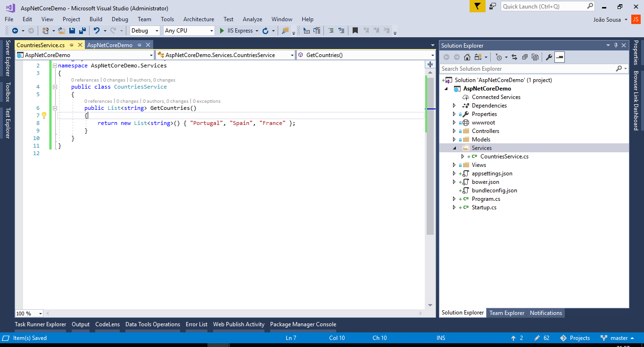The height and width of the screenshot is (347, 644).
Task: Collapse the Services folder node
Action: (x=454, y=148)
